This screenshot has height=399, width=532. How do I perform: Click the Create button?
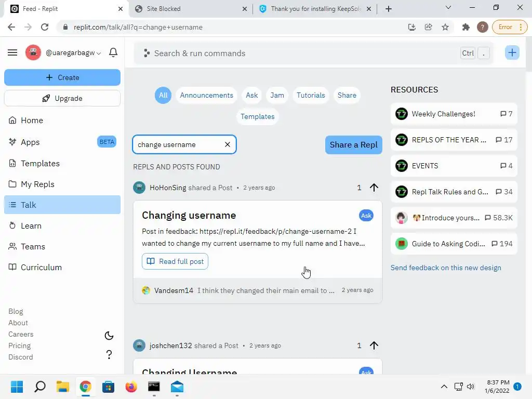pos(62,77)
